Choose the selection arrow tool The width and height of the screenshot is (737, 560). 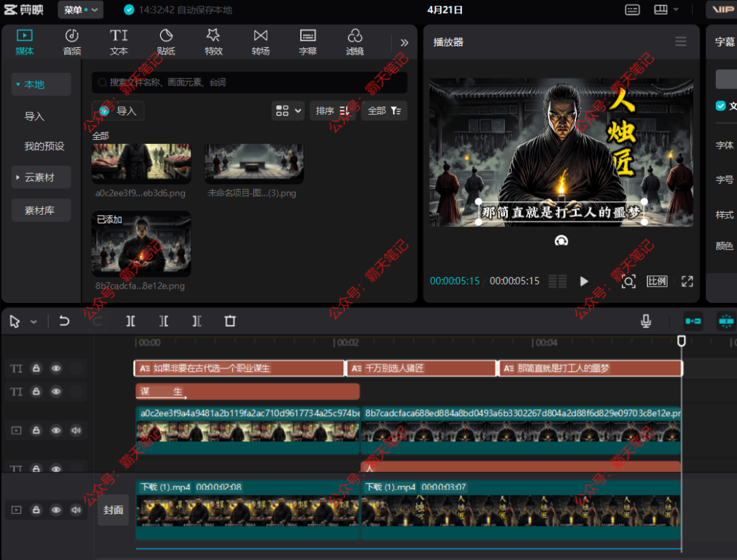coord(14,321)
